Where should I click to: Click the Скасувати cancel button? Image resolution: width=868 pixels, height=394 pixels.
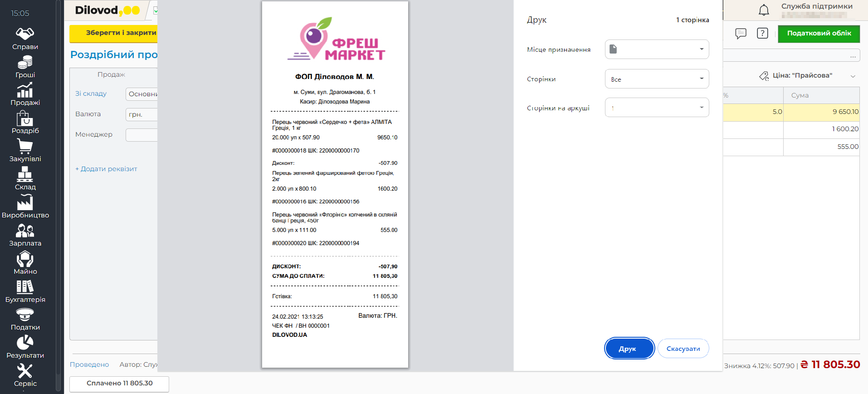683,349
